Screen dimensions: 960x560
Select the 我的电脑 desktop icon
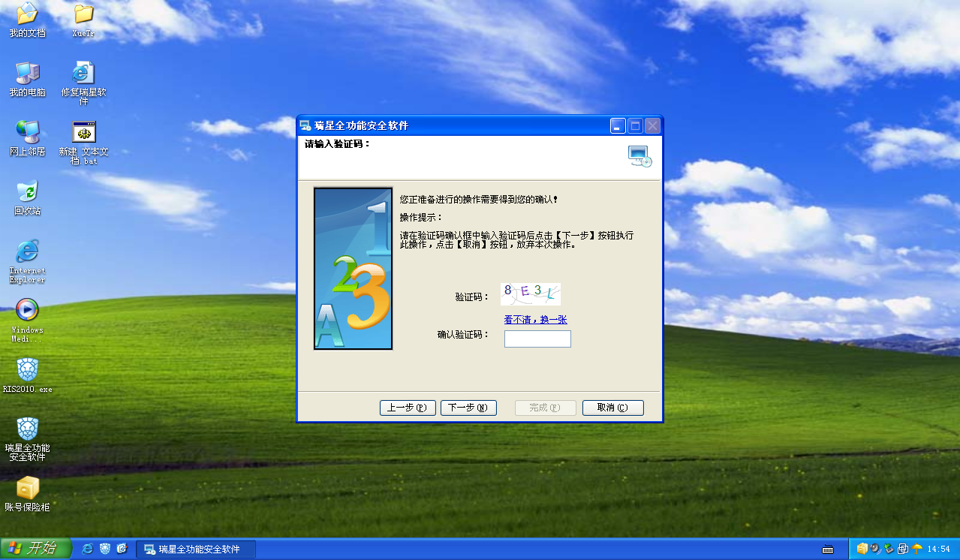(x=27, y=79)
